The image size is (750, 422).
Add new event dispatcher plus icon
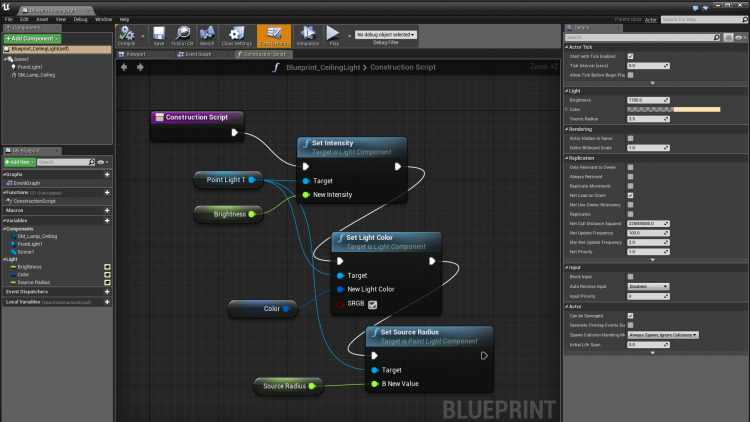pos(107,292)
